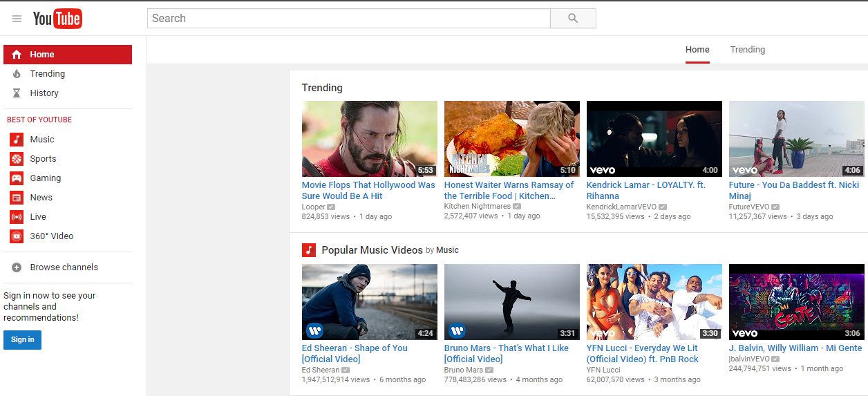This screenshot has width=868, height=396.
Task: Click the blue Sign in button
Action: click(x=22, y=339)
